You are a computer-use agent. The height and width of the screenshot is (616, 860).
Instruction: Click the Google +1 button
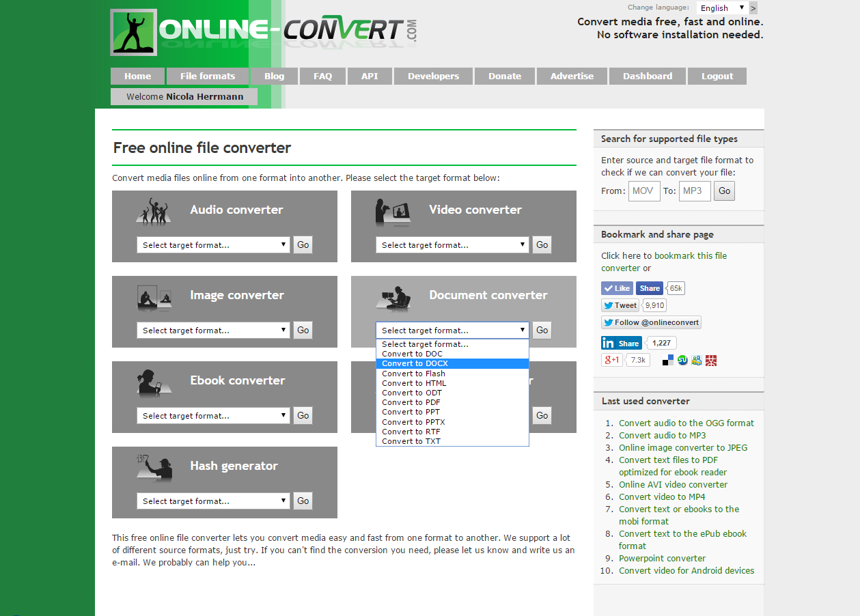(x=611, y=360)
